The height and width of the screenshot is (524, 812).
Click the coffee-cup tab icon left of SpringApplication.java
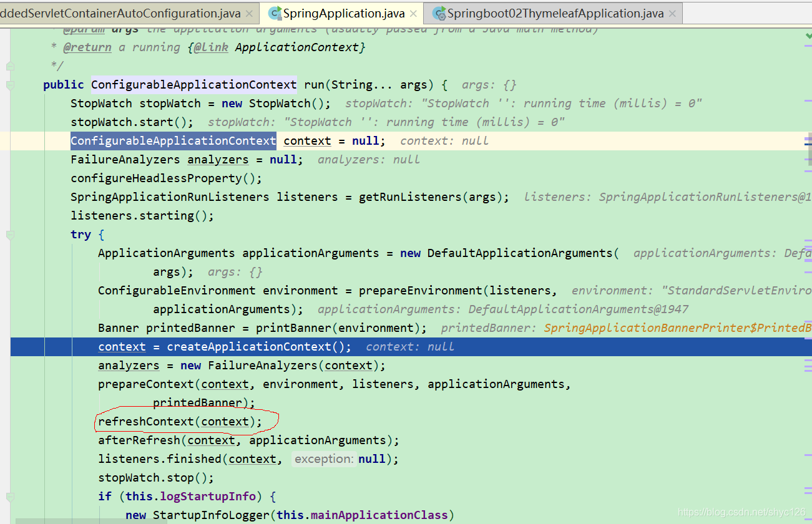click(x=274, y=12)
